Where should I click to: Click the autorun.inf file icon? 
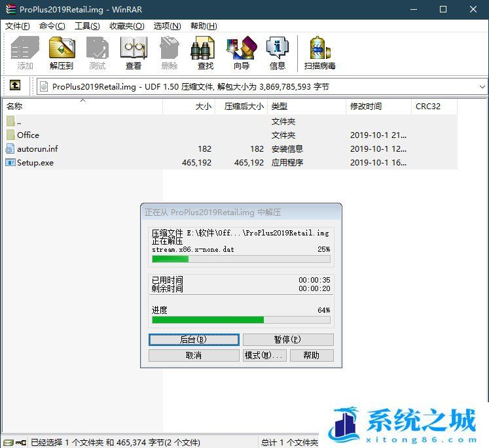pyautogui.click(x=10, y=148)
